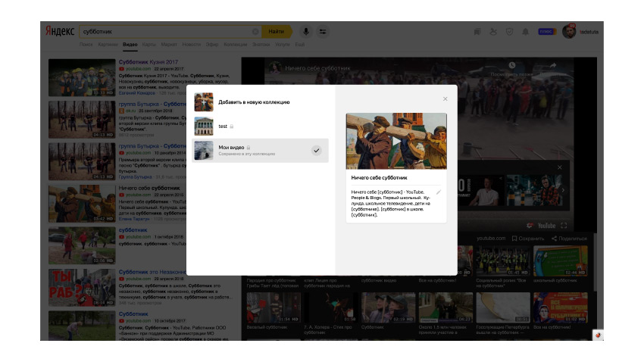The width and height of the screenshot is (644, 362).
Task: Open youtube.com source link under player
Action: click(491, 239)
